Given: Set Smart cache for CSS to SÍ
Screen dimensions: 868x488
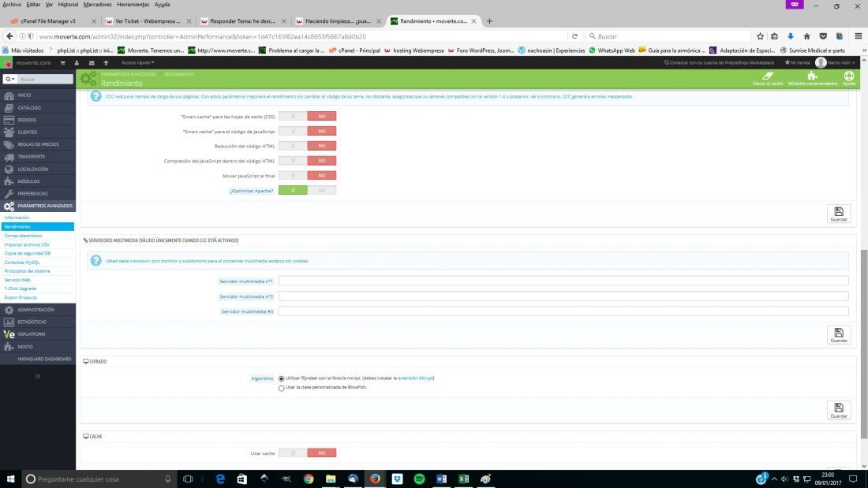Looking at the screenshot, I should click(x=293, y=116).
